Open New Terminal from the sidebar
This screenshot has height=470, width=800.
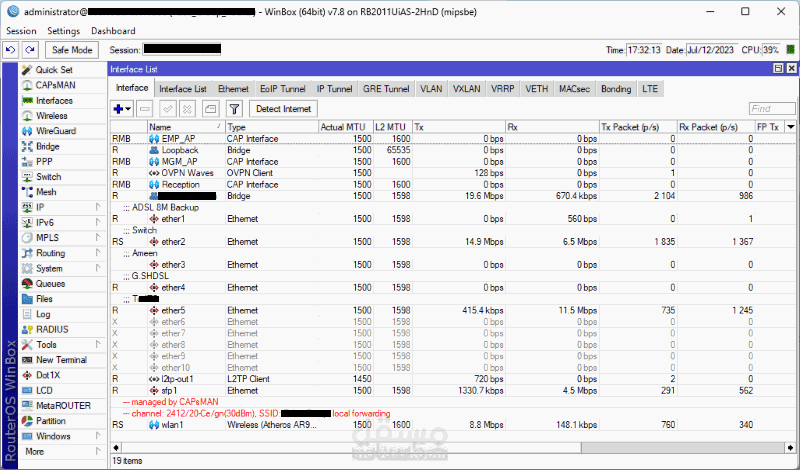coord(62,360)
